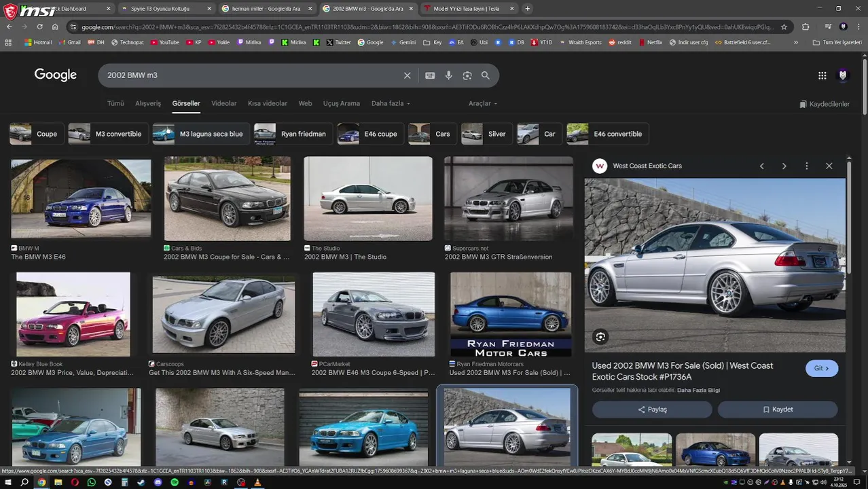Image resolution: width=868 pixels, height=489 pixels.
Task: Filter by Silver chip
Action: coord(486,134)
